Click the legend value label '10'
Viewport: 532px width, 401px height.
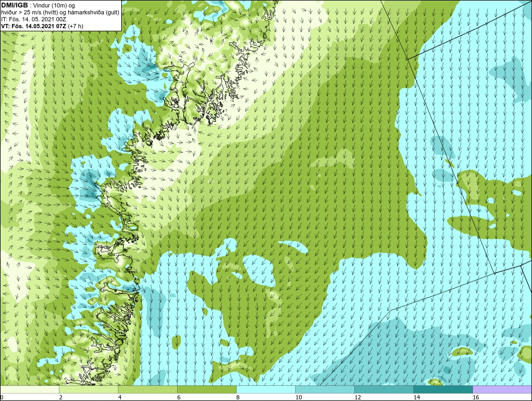[298, 397]
